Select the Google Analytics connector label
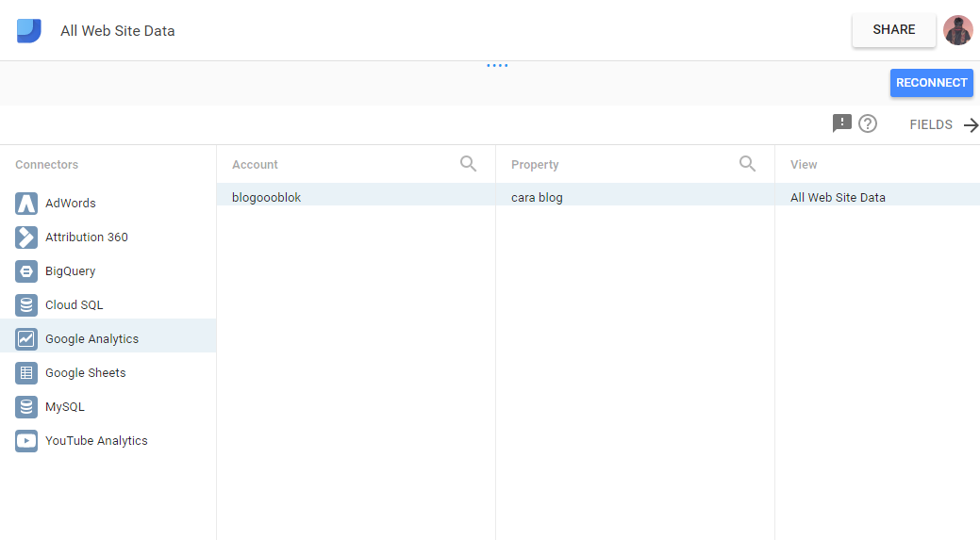 pyautogui.click(x=91, y=339)
